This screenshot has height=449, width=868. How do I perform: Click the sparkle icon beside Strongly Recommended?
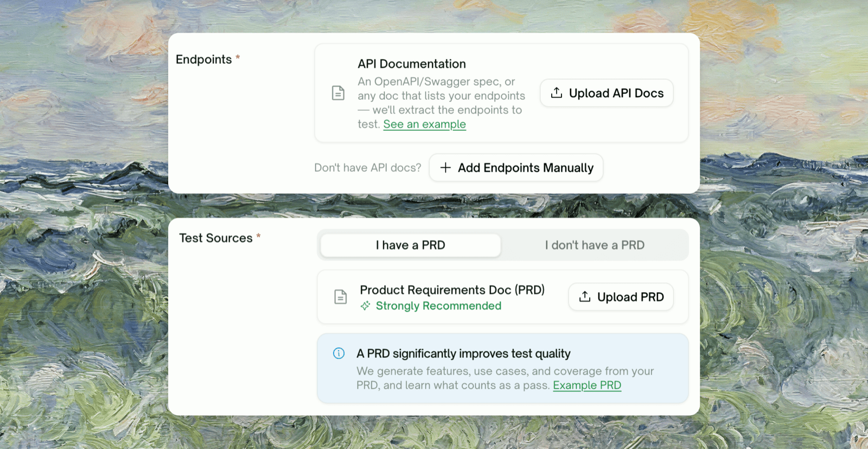(366, 306)
